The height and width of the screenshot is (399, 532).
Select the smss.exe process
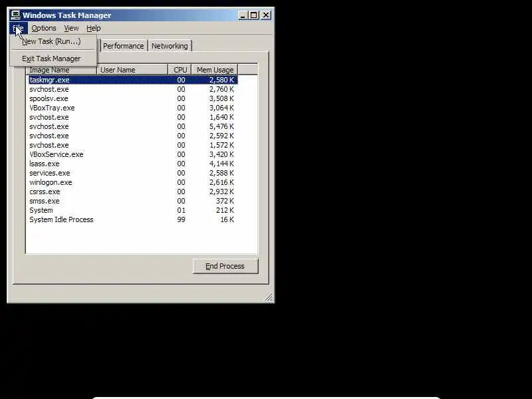pyautogui.click(x=133, y=201)
